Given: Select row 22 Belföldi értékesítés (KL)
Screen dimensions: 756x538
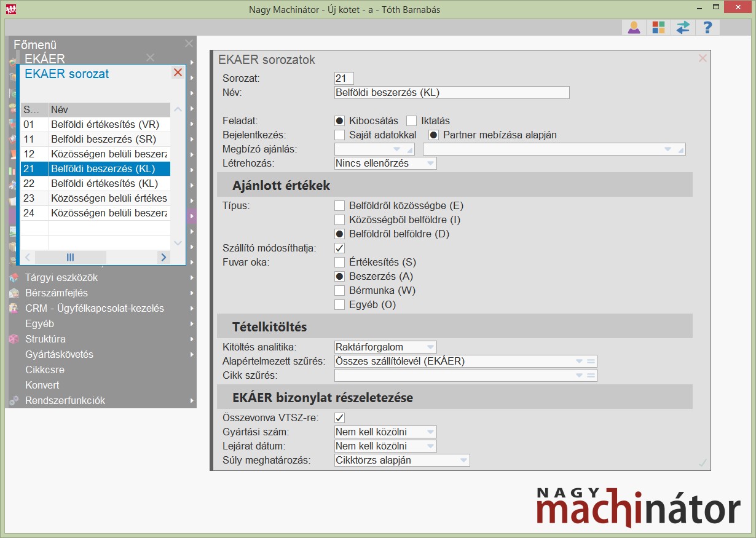Looking at the screenshot, I should point(95,184).
